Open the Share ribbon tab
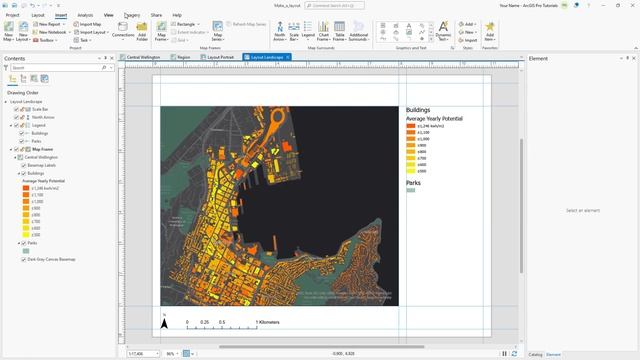This screenshot has width=640, height=360. [x=156, y=15]
